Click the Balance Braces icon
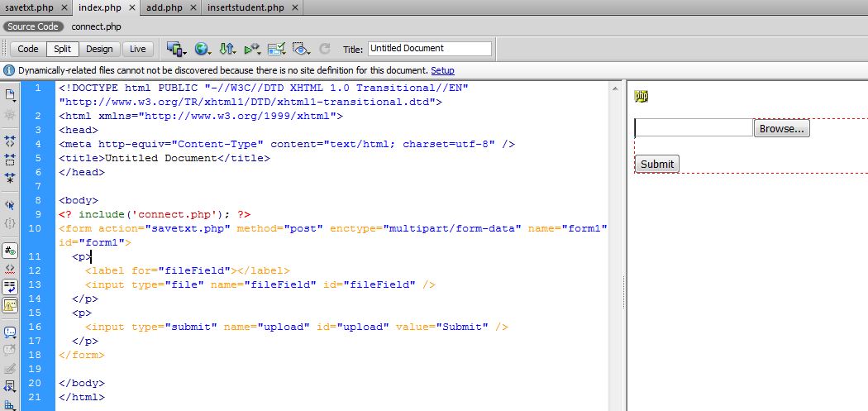The image size is (868, 411). click(10, 223)
